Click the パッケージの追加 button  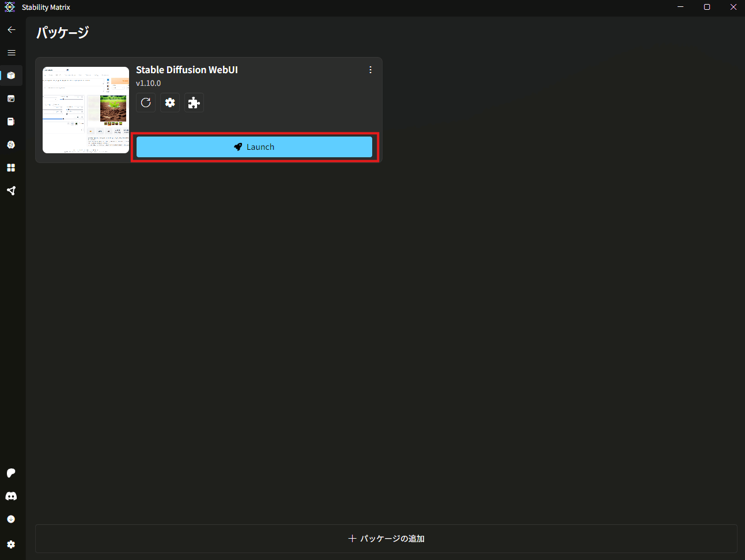tap(386, 539)
